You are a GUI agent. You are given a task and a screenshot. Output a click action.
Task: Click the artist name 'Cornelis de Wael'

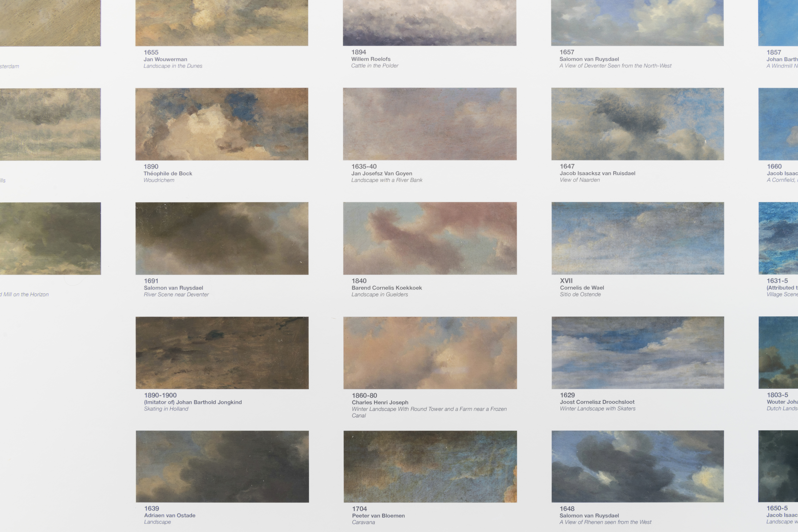582,288
